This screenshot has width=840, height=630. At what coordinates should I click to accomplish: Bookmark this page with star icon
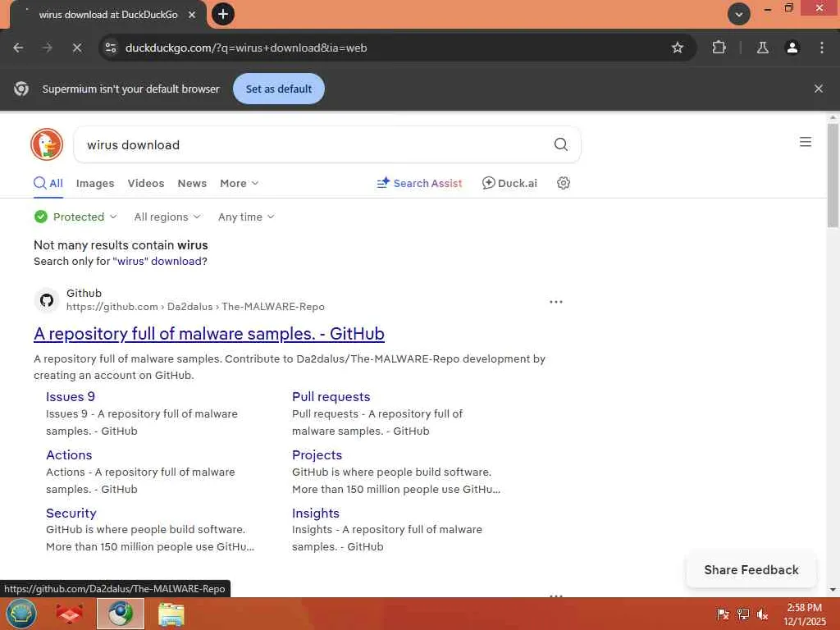coord(677,48)
